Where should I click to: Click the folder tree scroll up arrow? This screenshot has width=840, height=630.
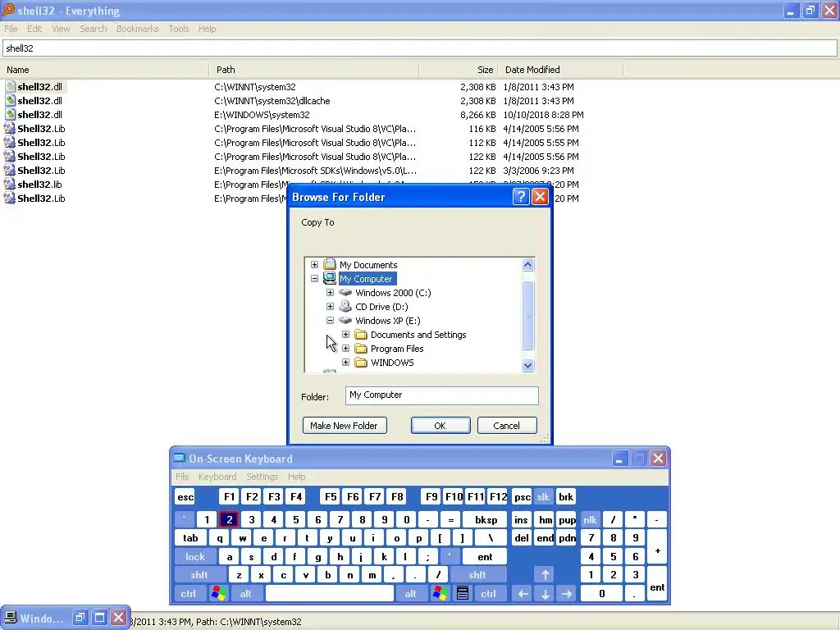pyautogui.click(x=527, y=265)
